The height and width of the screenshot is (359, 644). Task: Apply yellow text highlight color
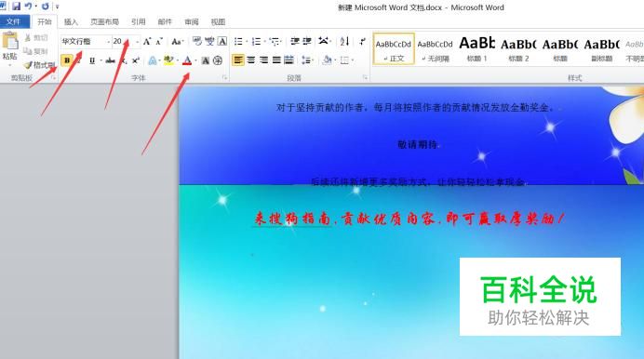(x=168, y=60)
